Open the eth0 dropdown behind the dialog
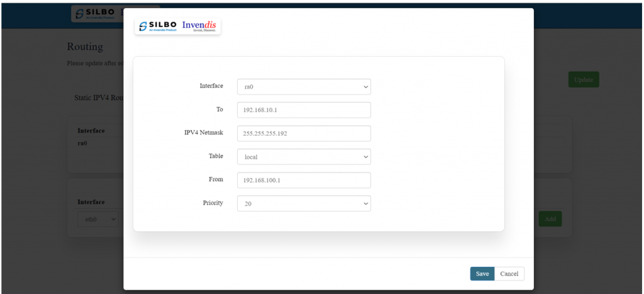 pos(97,219)
